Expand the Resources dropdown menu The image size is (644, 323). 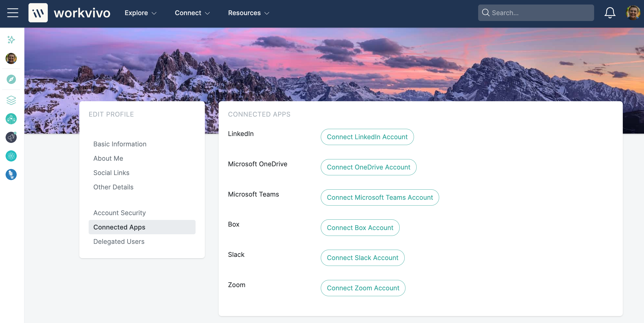[x=249, y=13]
